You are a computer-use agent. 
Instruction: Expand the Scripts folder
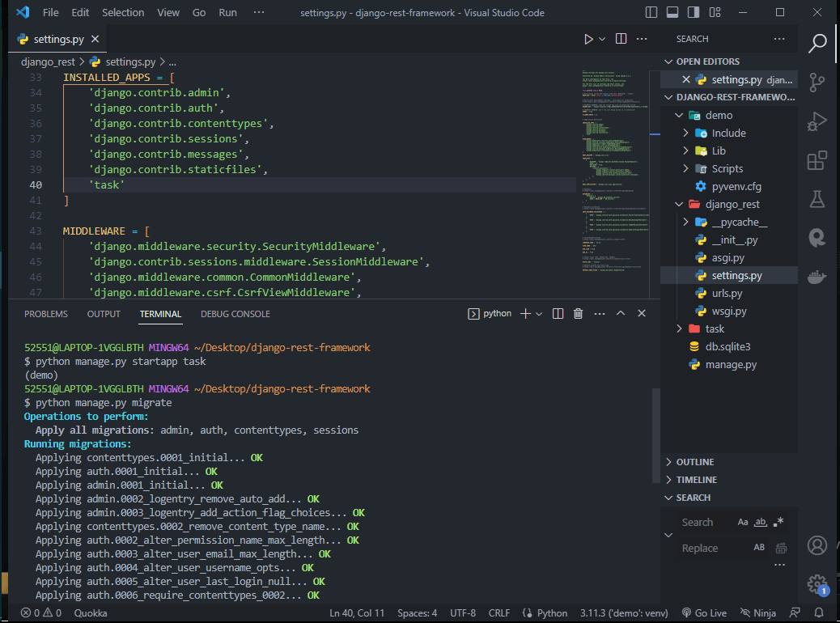(685, 168)
